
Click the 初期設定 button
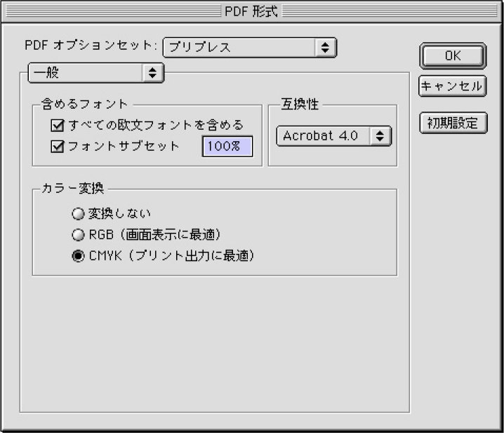pos(453,123)
